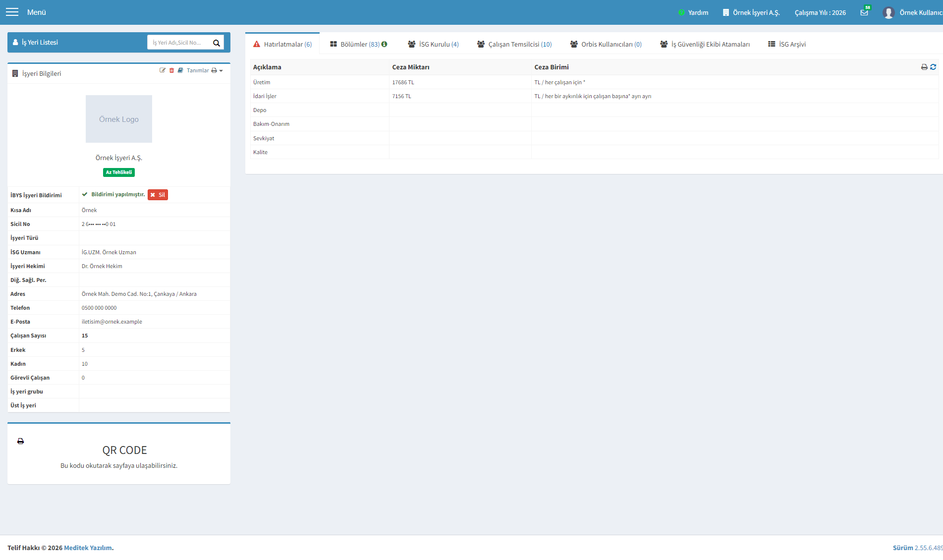Viewport: 943px width, 560px height.
Task: Click the Örnek Logo placeholder image
Action: coord(119,119)
